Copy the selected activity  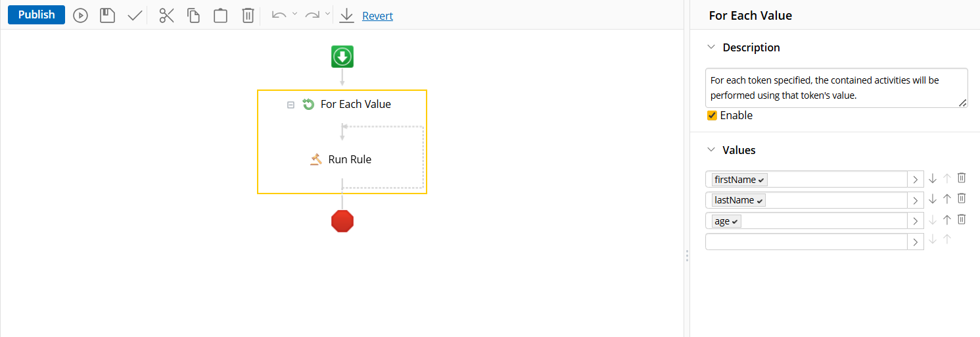pos(193,16)
